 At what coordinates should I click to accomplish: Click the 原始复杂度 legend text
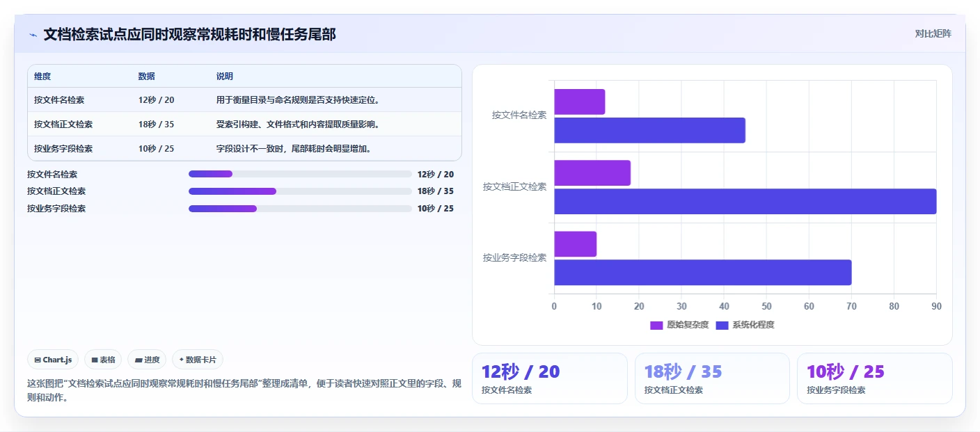pyautogui.click(x=688, y=325)
